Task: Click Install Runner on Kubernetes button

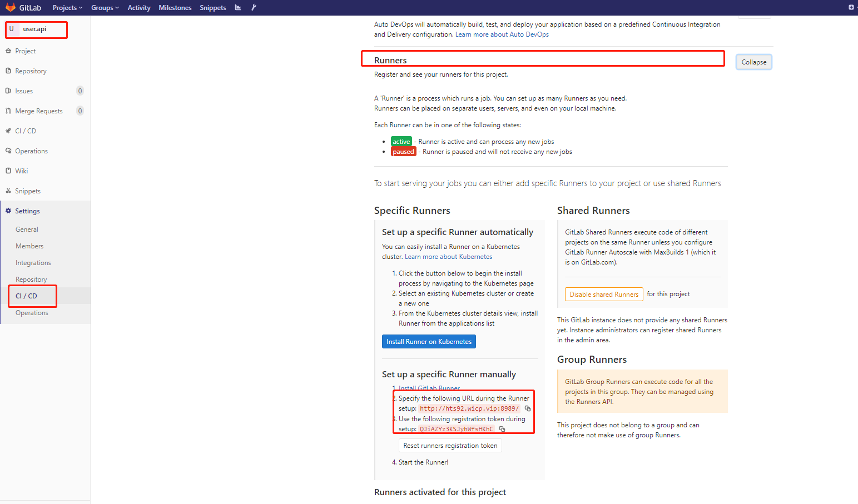Action: (x=429, y=342)
